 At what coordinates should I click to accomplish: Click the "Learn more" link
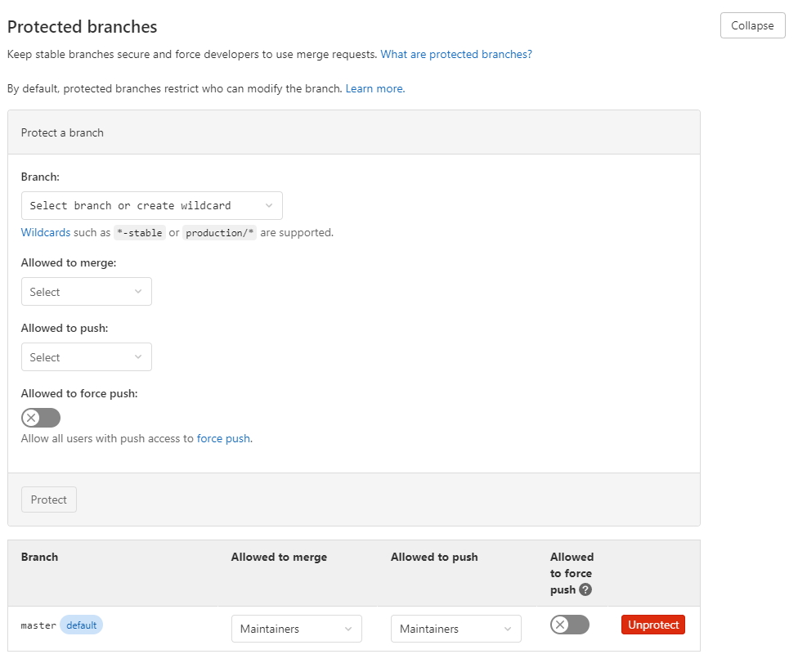coord(373,88)
